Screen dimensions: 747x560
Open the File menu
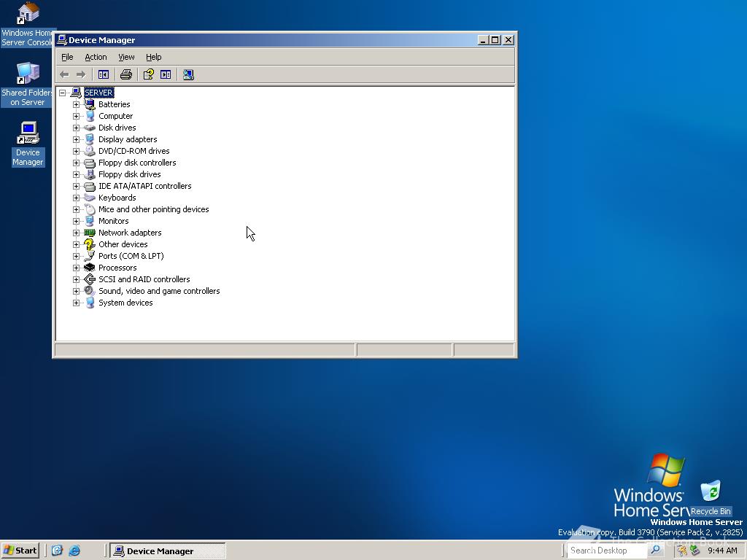click(x=67, y=57)
